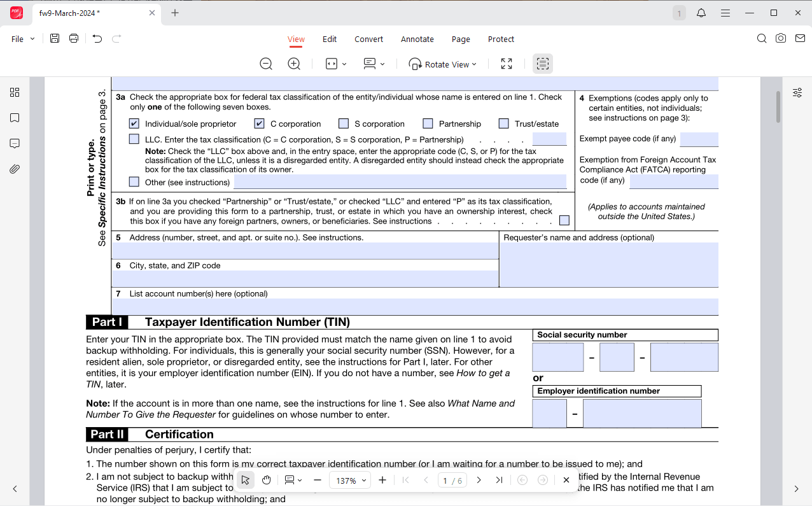Screen dimensions: 812x506
Task: Check the line 3b foreign partners box
Action: coord(564,221)
